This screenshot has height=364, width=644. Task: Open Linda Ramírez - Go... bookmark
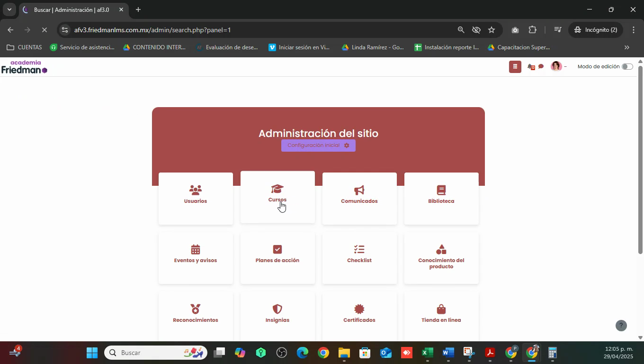tap(373, 47)
